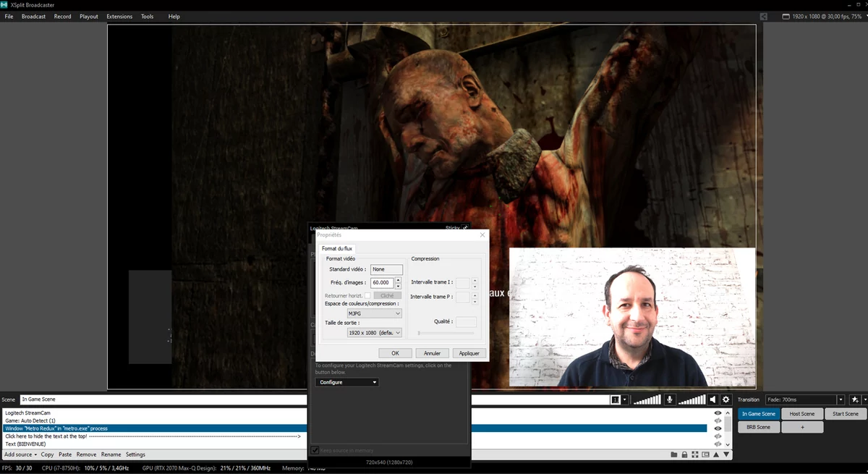The width and height of the screenshot is (868, 474).
Task: Show the Game: Auto Detect source
Action: pyautogui.click(x=718, y=420)
